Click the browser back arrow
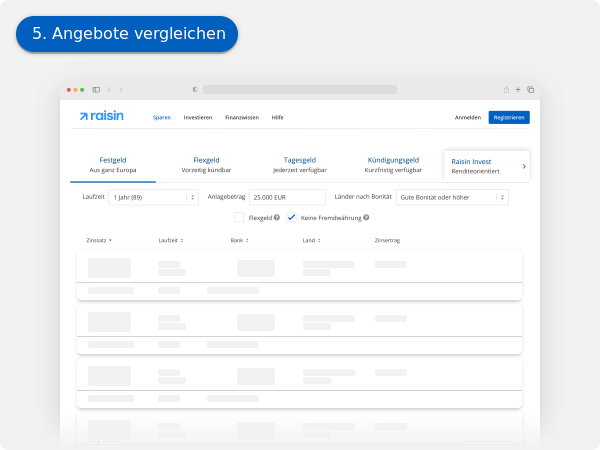600x450 pixels. (x=108, y=90)
